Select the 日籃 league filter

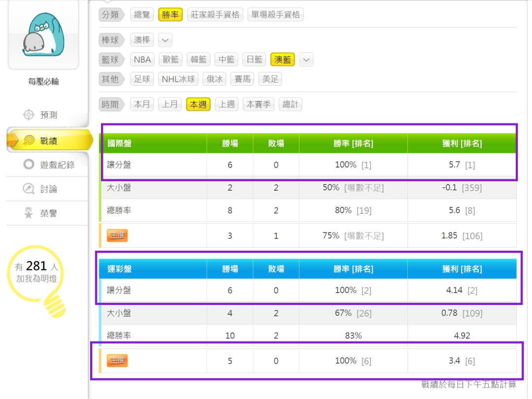coord(254,60)
